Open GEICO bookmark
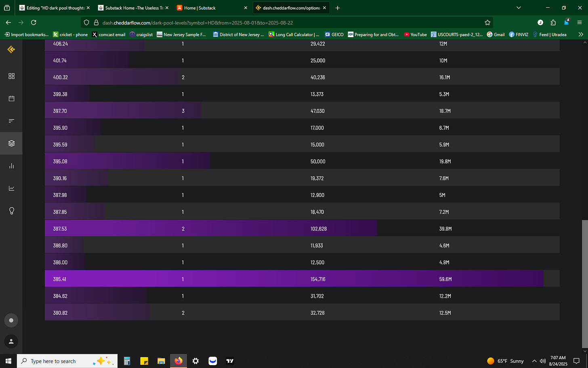Screen dimensions: 588x368 point(334,34)
